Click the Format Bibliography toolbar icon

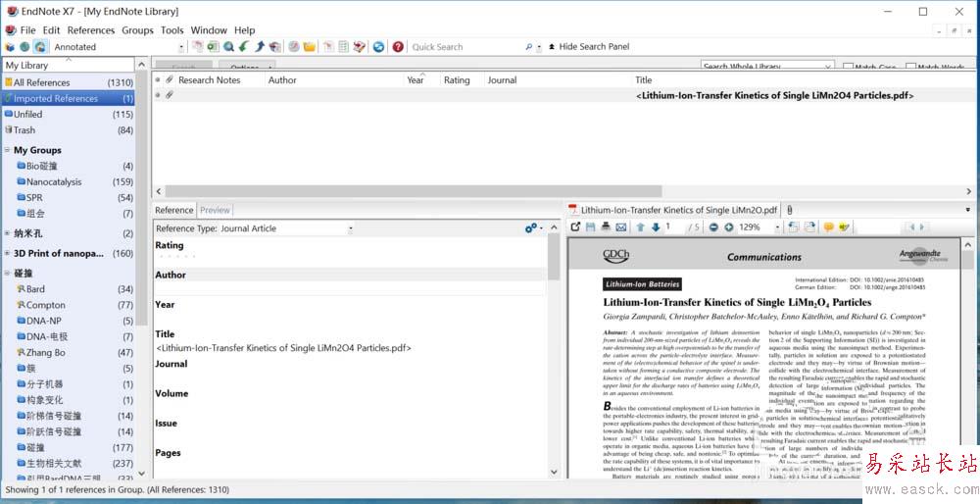[x=343, y=47]
